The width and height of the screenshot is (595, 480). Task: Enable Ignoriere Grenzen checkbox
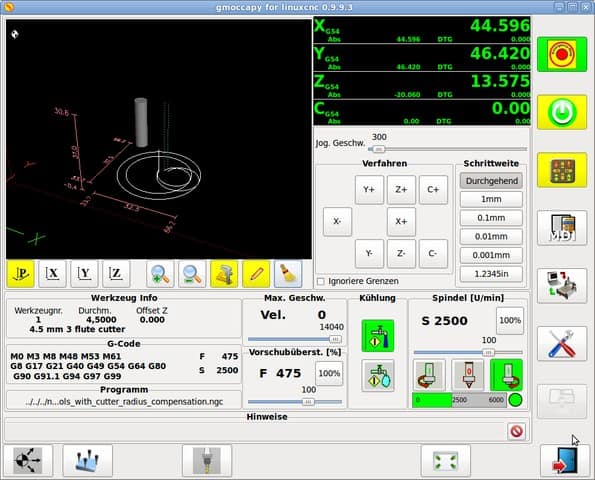[321, 282]
